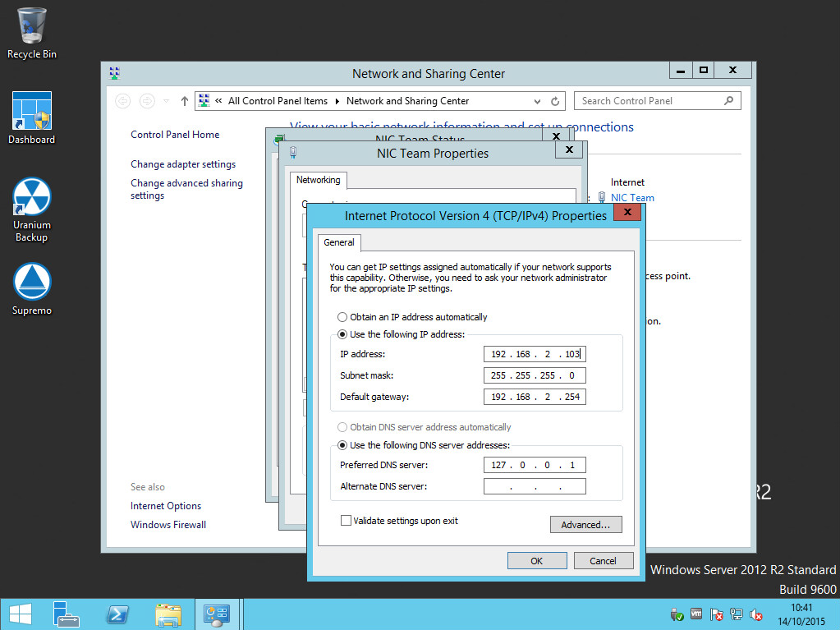Select the General tab of IPv4 Properties
The width and height of the screenshot is (840, 630).
coord(339,242)
